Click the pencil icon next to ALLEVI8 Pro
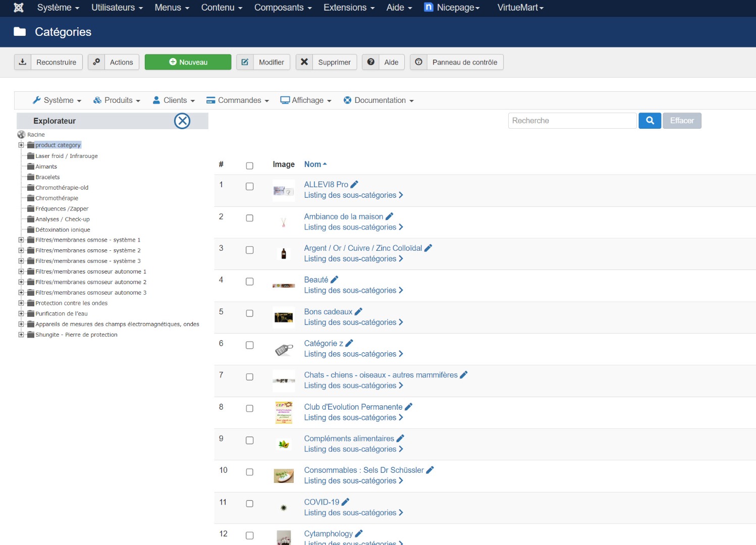The height and width of the screenshot is (545, 756). (x=354, y=185)
